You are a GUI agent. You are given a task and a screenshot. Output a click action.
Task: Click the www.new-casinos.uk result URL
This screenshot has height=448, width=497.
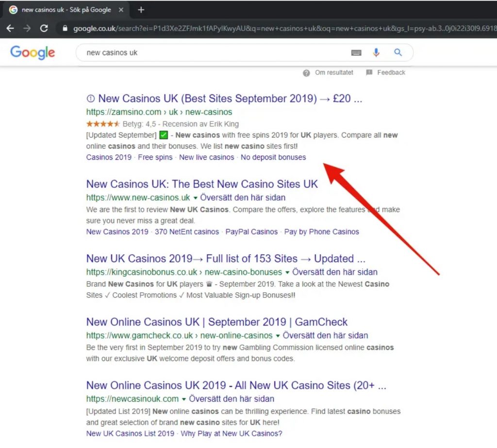coord(138,198)
